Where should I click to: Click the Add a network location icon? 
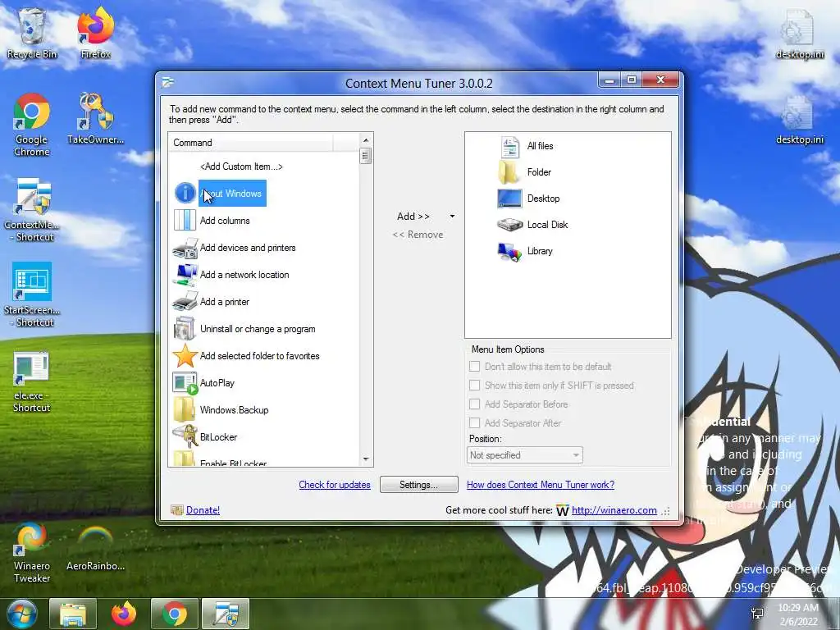[x=185, y=275]
